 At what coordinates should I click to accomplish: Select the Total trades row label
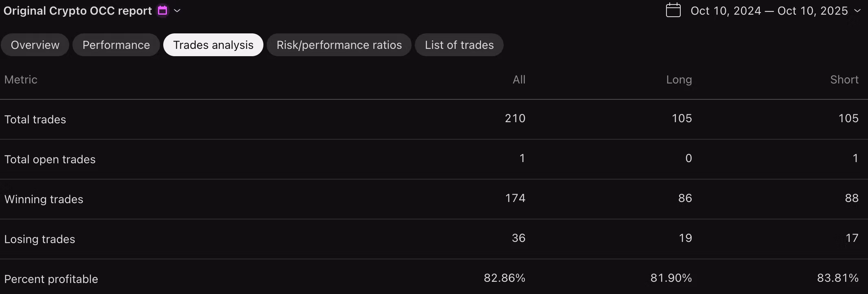click(x=35, y=119)
